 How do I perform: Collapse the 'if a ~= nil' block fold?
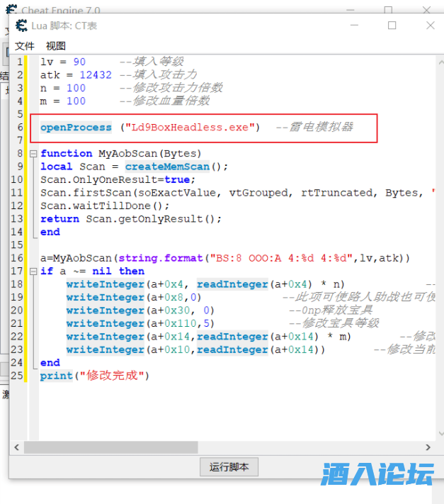[x=33, y=271]
